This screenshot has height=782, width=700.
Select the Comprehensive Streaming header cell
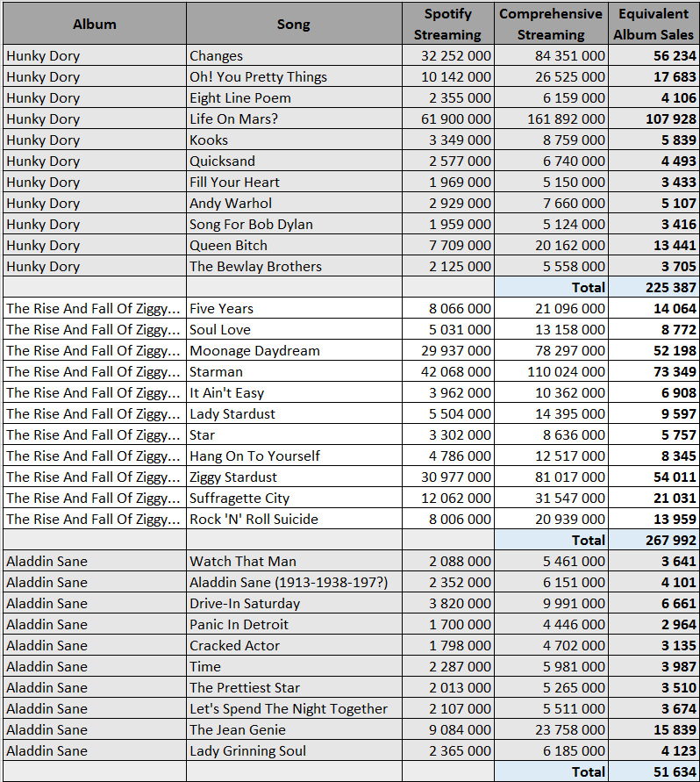pos(551,24)
